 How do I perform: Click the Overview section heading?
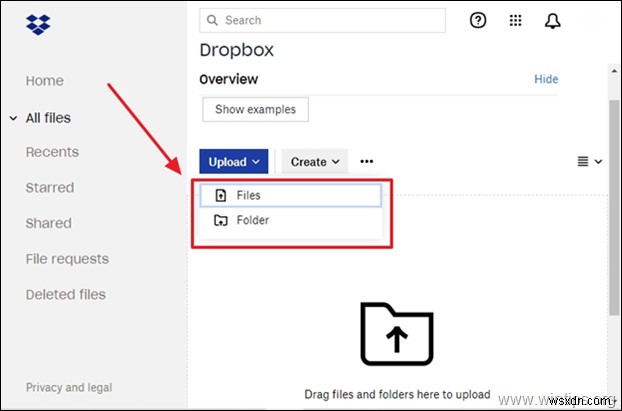coord(228,79)
